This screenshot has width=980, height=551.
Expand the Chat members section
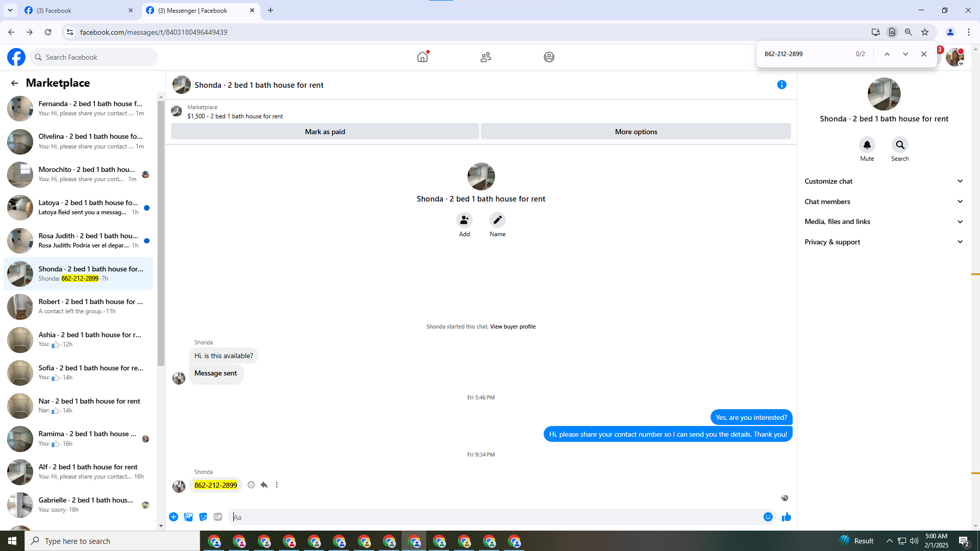point(884,202)
